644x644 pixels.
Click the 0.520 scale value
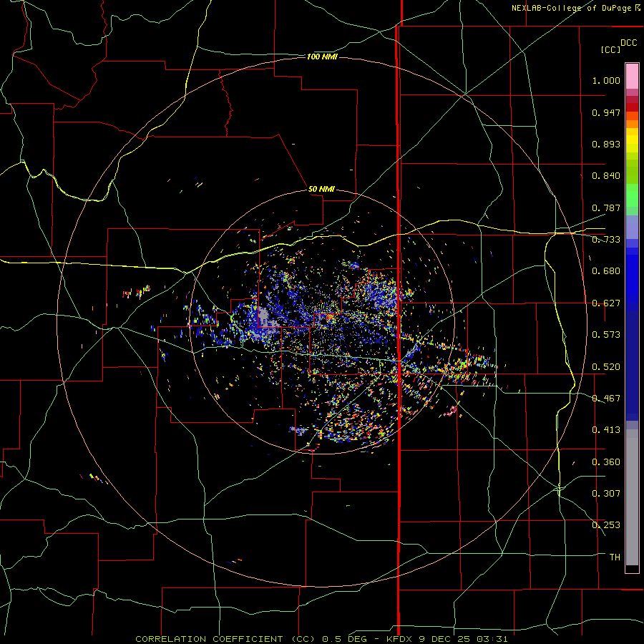(606, 367)
